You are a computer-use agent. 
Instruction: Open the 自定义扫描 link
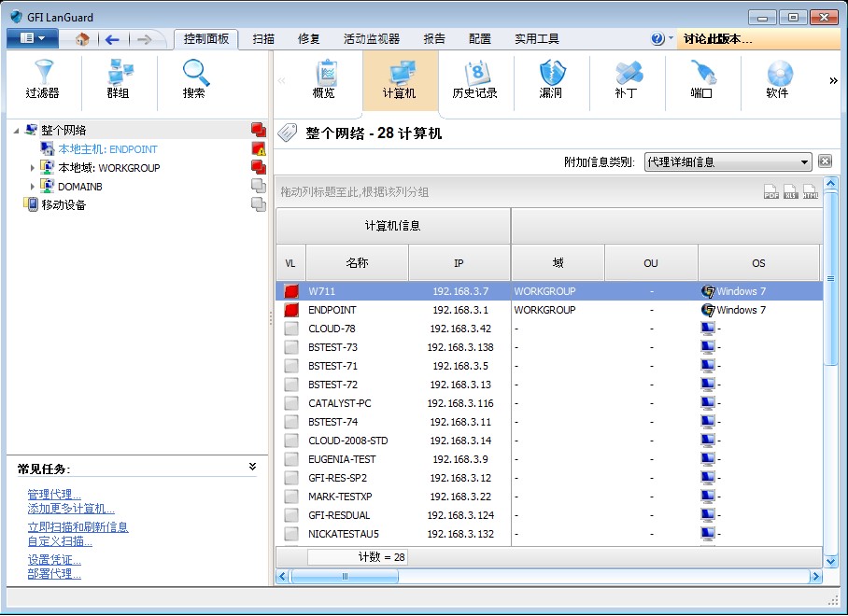point(60,541)
